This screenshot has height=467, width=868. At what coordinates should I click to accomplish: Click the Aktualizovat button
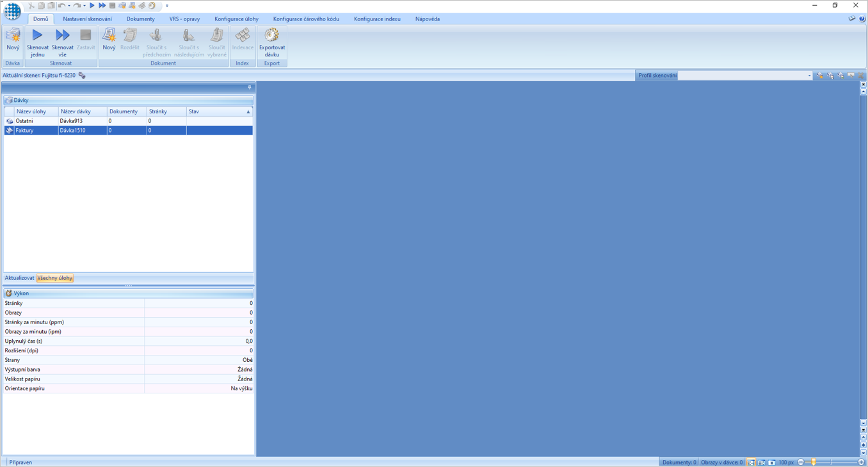[x=20, y=278]
